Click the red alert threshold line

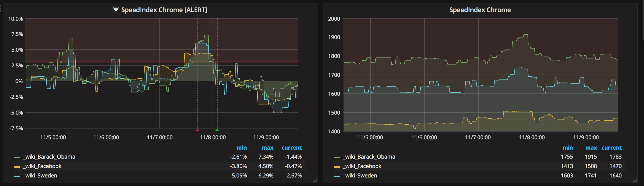[x=161, y=62]
